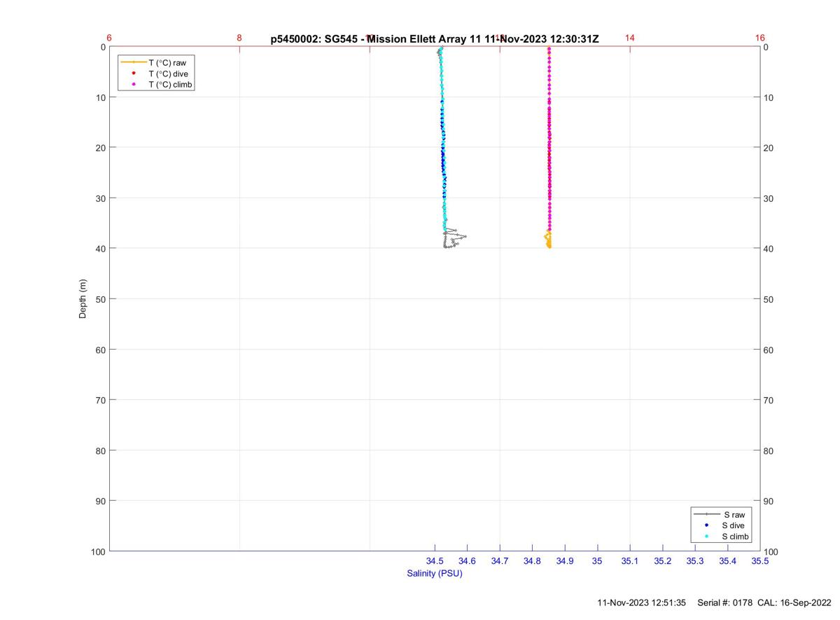Select the 'T (°C) climb' legend entry

170,85
